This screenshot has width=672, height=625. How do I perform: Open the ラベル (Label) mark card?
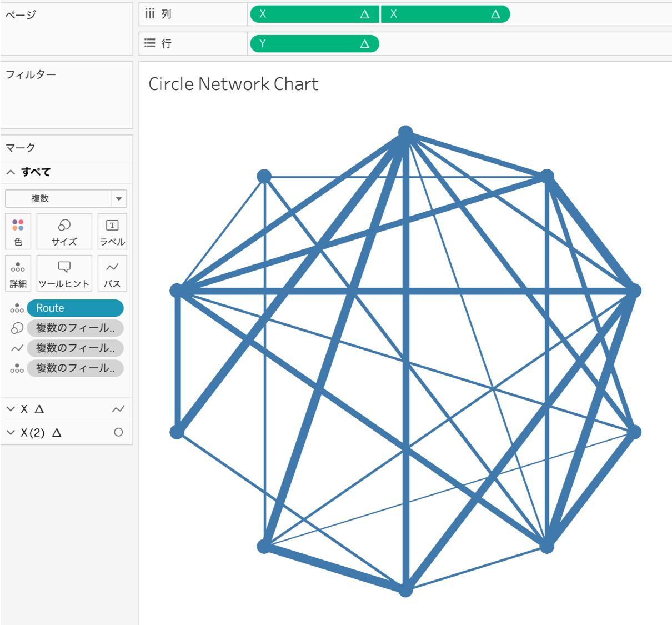click(x=112, y=231)
